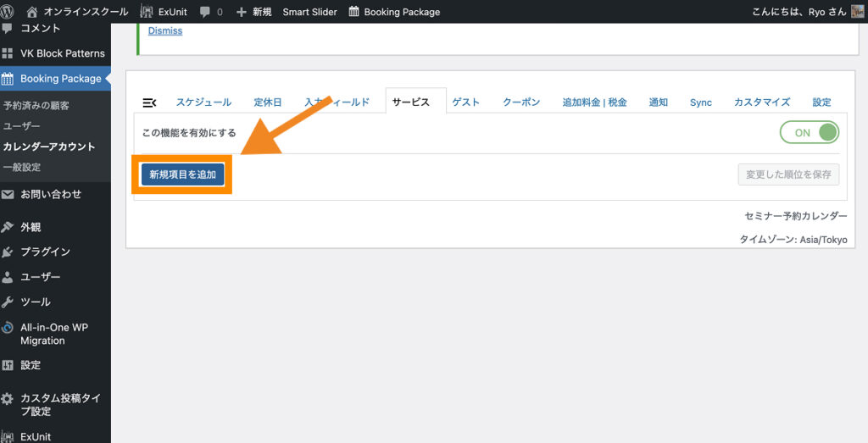Open Smart Slider in admin bar
The image size is (868, 443).
pyautogui.click(x=309, y=12)
